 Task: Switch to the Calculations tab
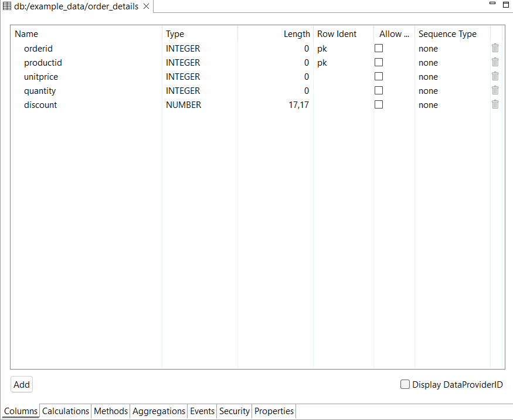66,411
